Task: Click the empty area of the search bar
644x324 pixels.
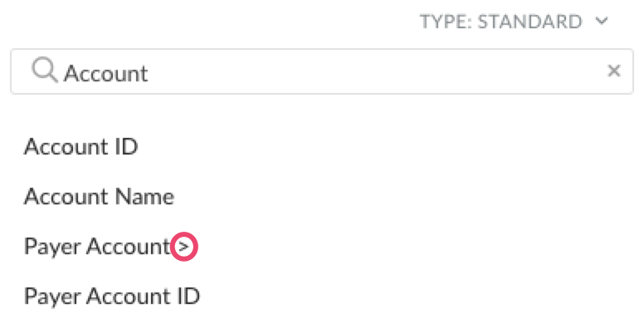Action: [x=369, y=71]
